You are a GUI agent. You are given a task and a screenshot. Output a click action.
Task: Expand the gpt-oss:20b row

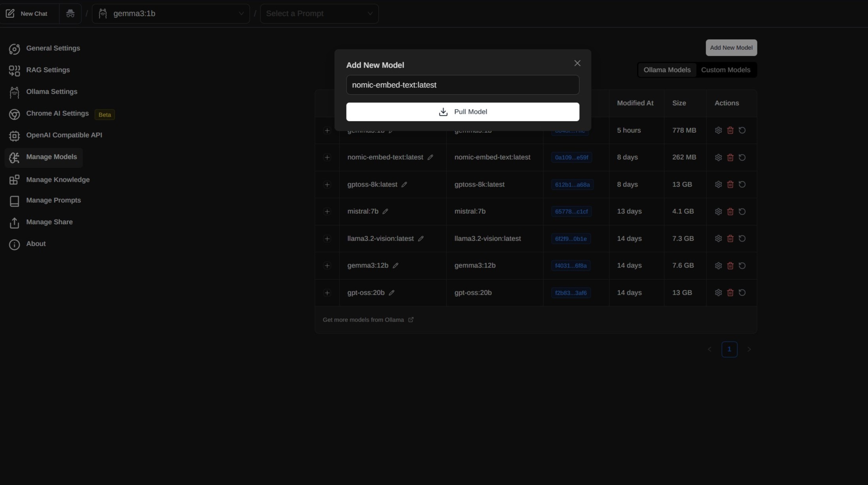pyautogui.click(x=327, y=293)
